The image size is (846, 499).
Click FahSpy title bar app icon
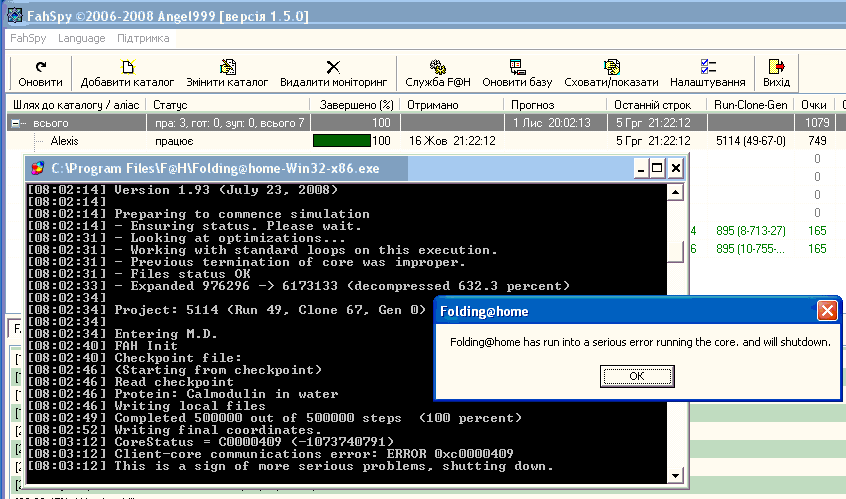pyautogui.click(x=15, y=15)
